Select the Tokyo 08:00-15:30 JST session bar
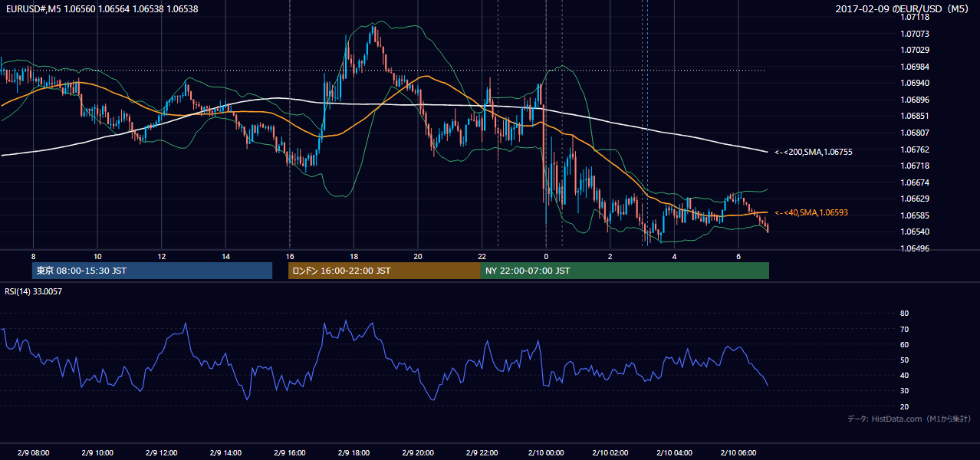The height and width of the screenshot is (460, 980). click(152, 271)
